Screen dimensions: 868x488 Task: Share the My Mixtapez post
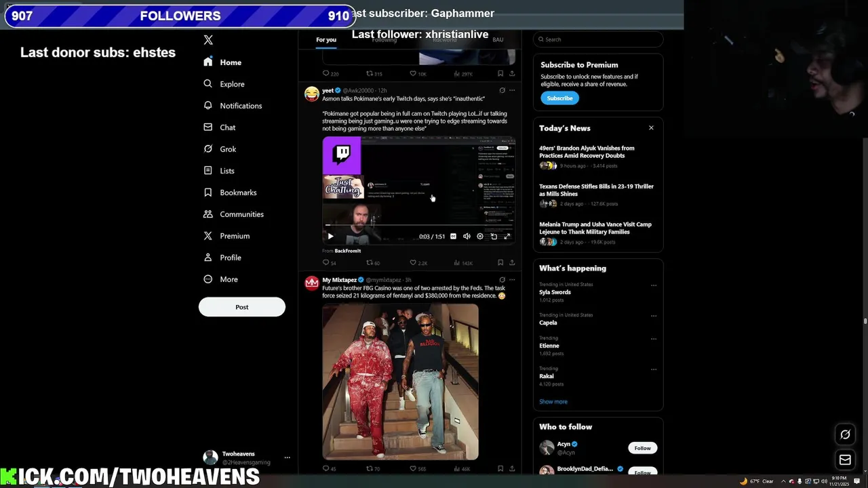click(512, 468)
